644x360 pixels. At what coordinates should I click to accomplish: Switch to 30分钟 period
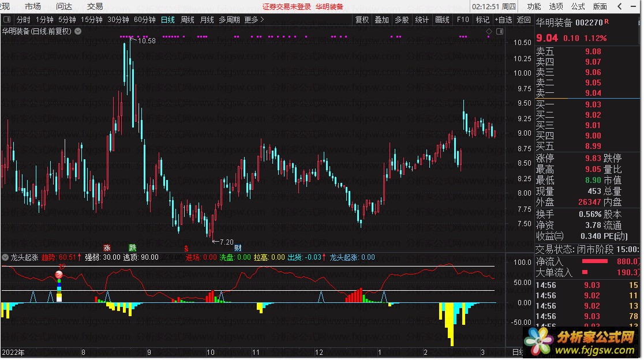tap(118, 19)
